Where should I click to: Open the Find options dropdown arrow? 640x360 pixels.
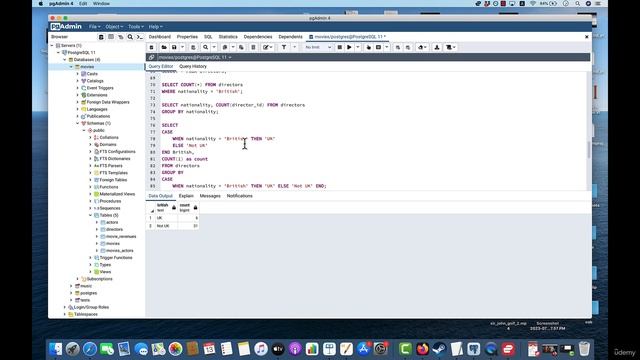tap(214, 47)
